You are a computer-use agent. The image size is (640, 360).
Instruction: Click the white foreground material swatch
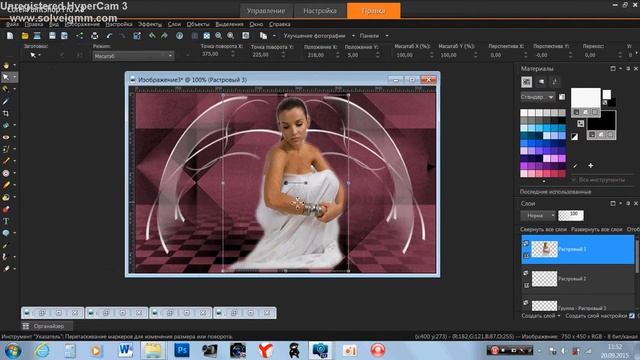point(585,97)
